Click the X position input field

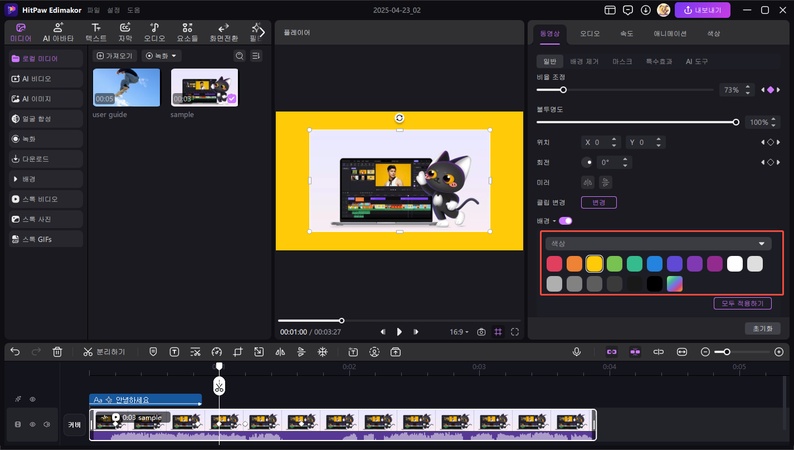[600, 143]
